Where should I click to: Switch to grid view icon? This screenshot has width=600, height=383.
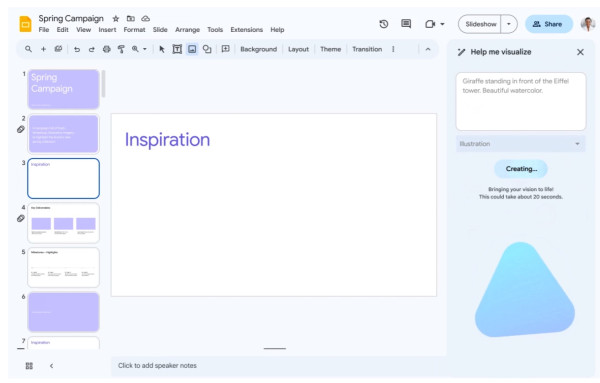tap(29, 366)
